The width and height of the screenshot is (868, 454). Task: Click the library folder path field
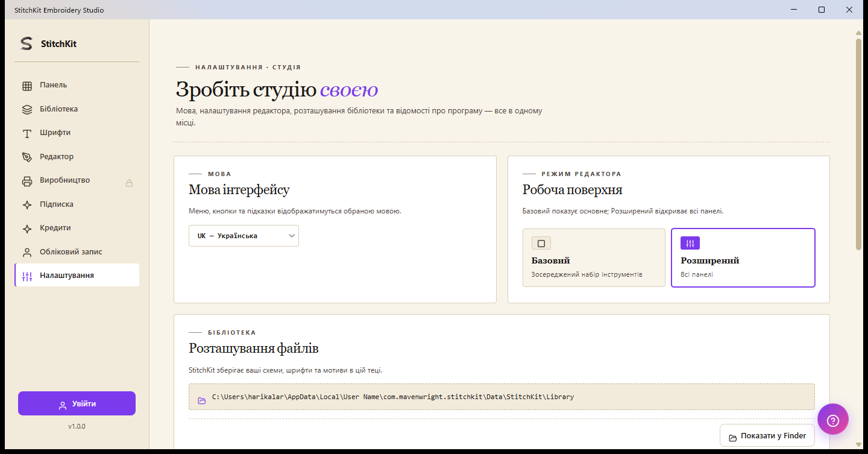(502, 397)
